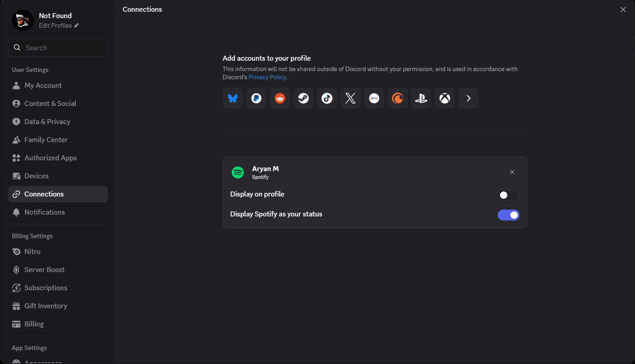Connect a Bluesky account
This screenshot has height=364, width=635.
(233, 98)
